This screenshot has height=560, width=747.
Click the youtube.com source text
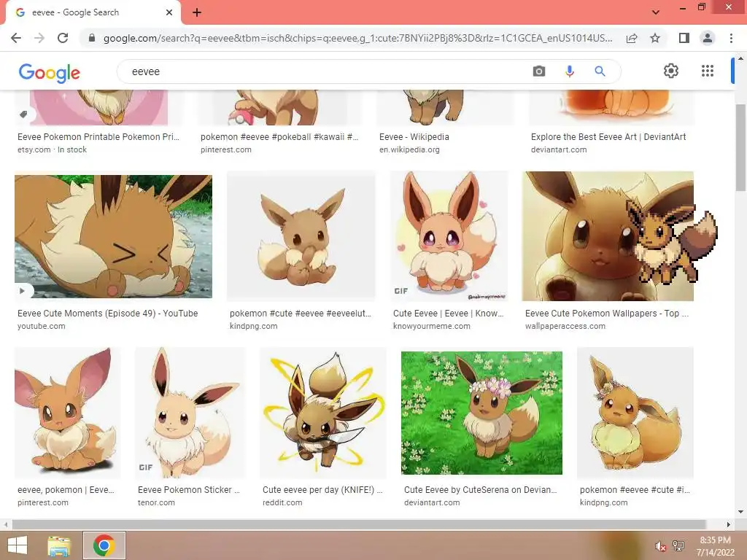(x=42, y=326)
